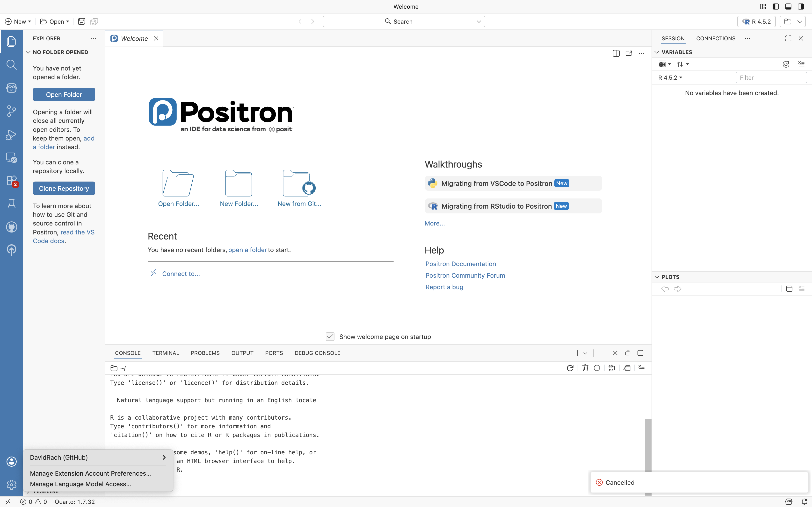The image size is (812, 507).
Task: Open the R 4.5.2 session dropdown in Variables
Action: 670,77
